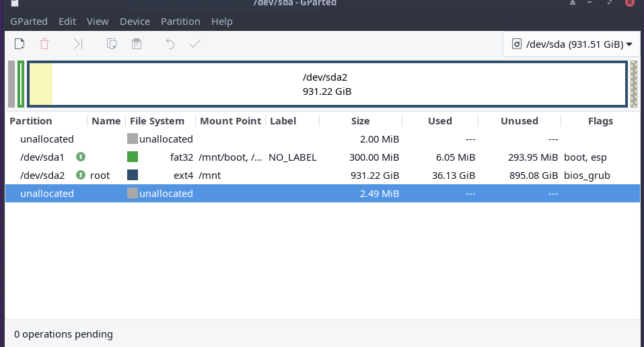Select the /dev/sda2 block in disk map

[327, 84]
